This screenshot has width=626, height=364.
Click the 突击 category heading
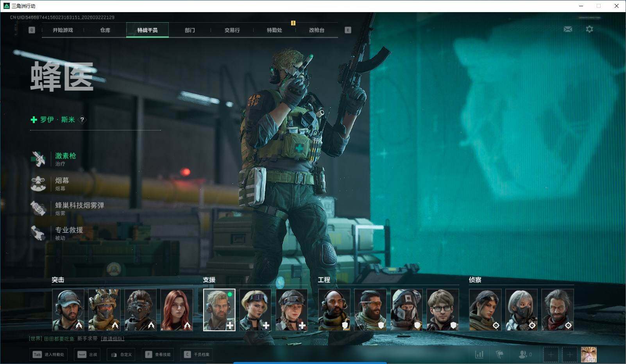(58, 280)
